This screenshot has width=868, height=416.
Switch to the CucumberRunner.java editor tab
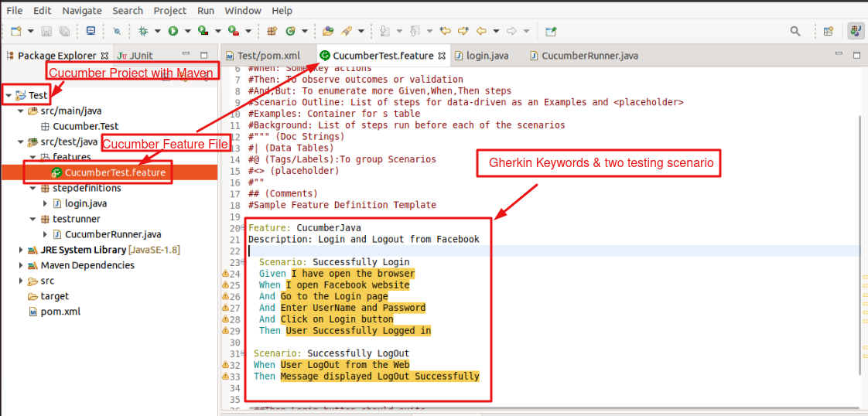(x=584, y=56)
